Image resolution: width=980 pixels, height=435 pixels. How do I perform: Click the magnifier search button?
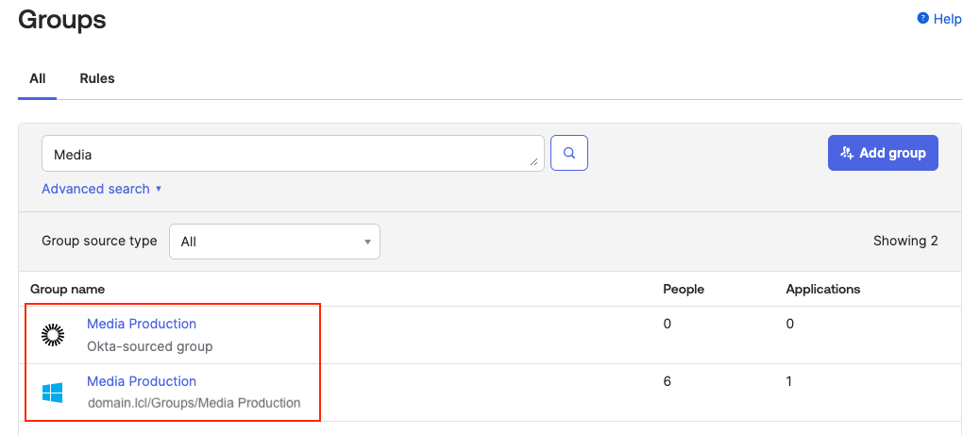pos(569,153)
